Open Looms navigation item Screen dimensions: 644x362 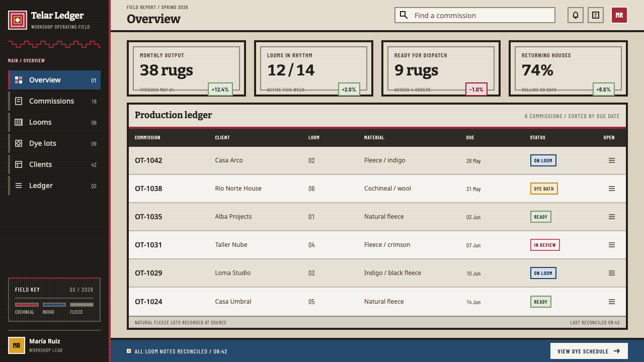tap(54, 122)
